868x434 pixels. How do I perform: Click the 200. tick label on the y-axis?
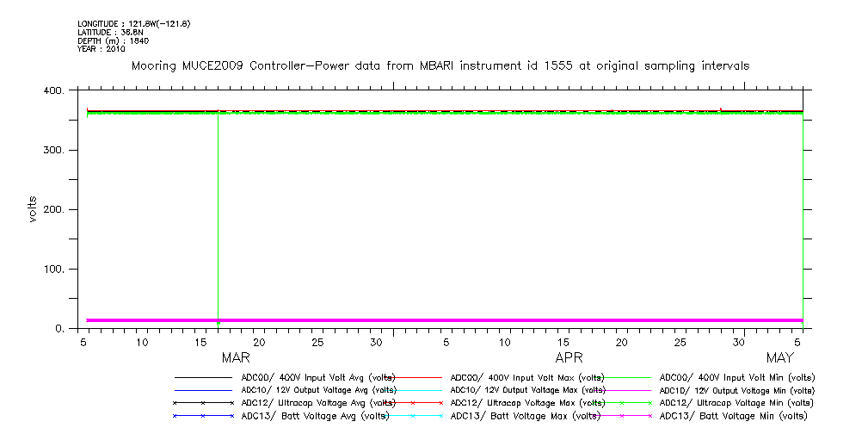point(53,209)
